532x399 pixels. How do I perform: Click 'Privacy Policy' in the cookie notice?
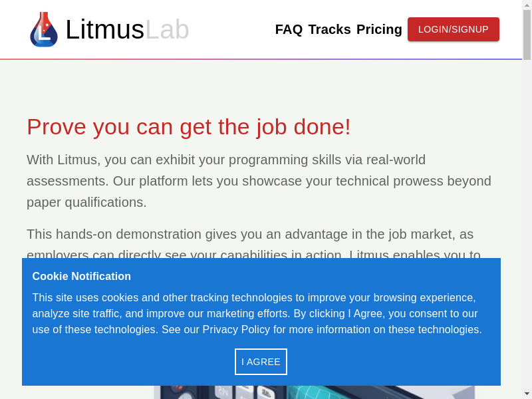[236, 330]
